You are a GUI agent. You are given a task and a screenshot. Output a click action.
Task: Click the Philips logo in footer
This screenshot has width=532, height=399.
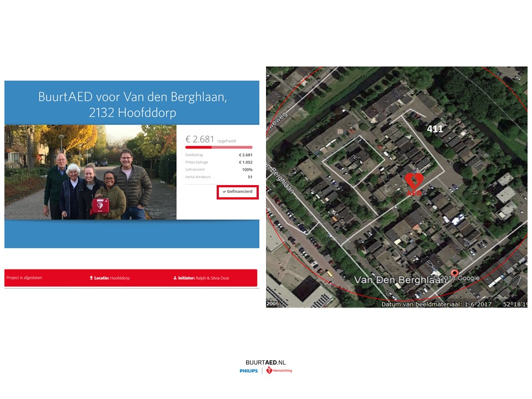point(249,371)
